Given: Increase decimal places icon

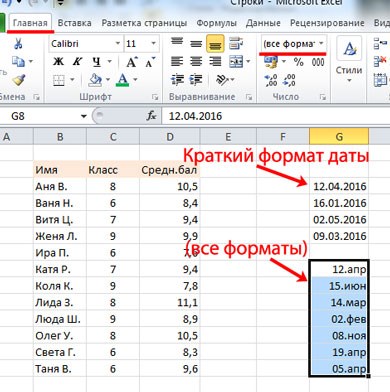Looking at the screenshot, I should click(271, 80).
